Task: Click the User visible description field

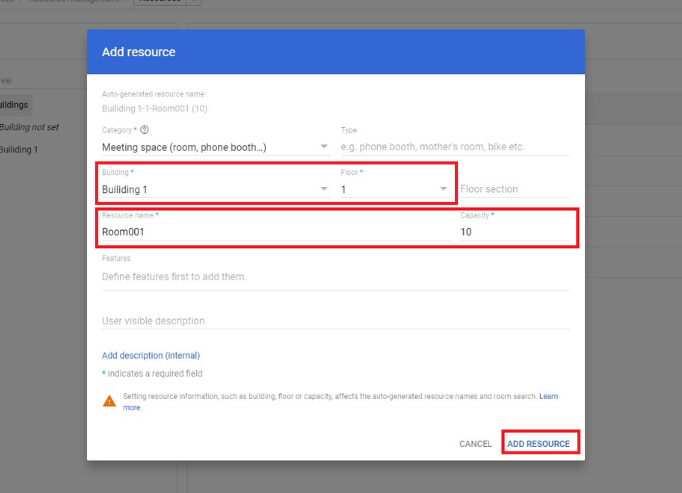Action: click(x=336, y=321)
